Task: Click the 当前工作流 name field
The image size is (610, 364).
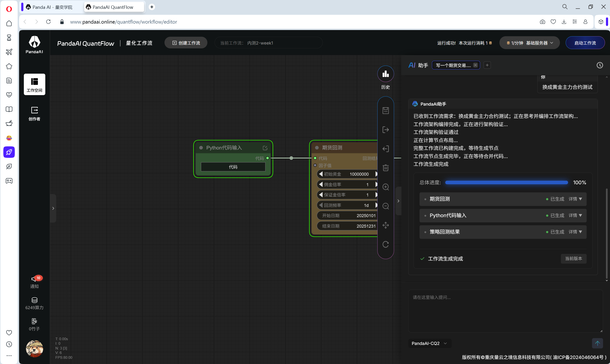Action: click(268, 43)
